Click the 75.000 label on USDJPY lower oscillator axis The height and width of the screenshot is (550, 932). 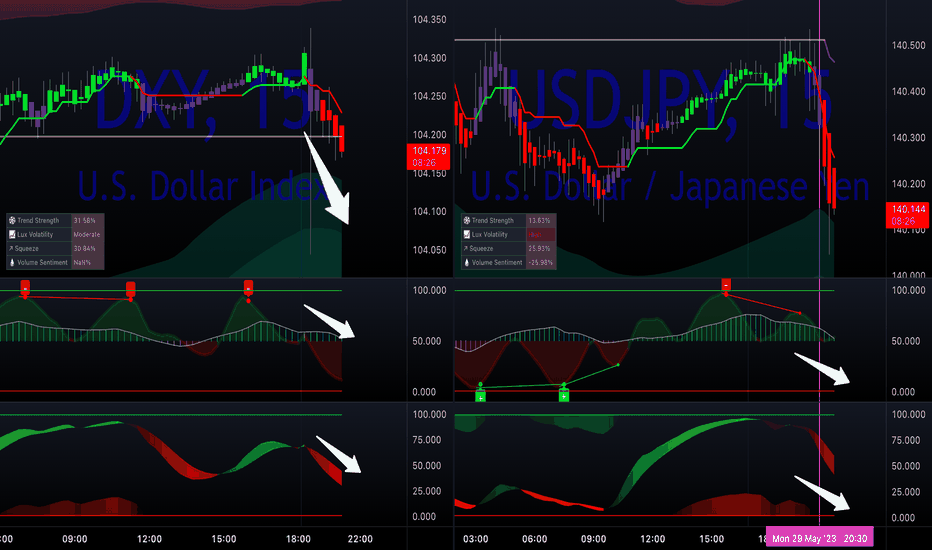pyautogui.click(x=906, y=440)
